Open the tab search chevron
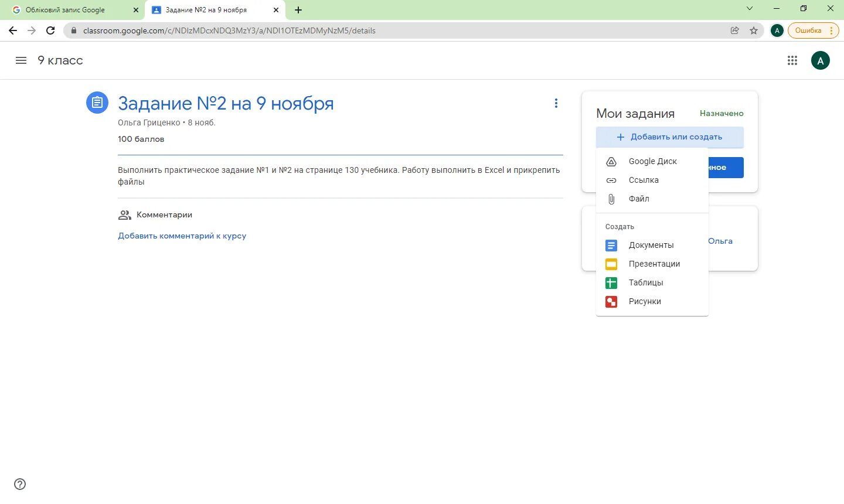This screenshot has height=504, width=844. coord(750,8)
